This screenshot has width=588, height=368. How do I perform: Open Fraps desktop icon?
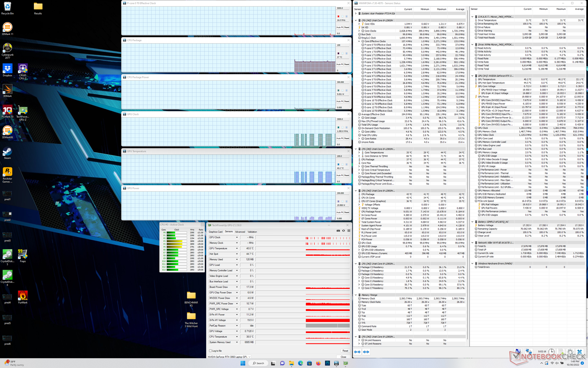(23, 256)
